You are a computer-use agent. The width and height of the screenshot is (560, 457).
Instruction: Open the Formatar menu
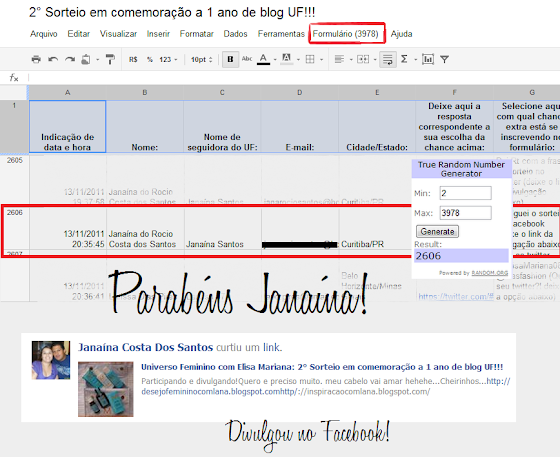196,34
